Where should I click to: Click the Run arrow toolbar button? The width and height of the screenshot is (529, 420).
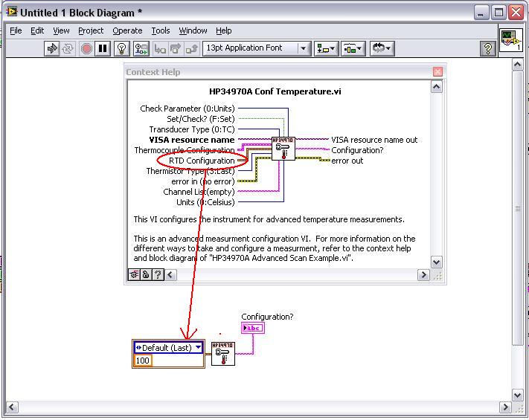click(x=52, y=48)
